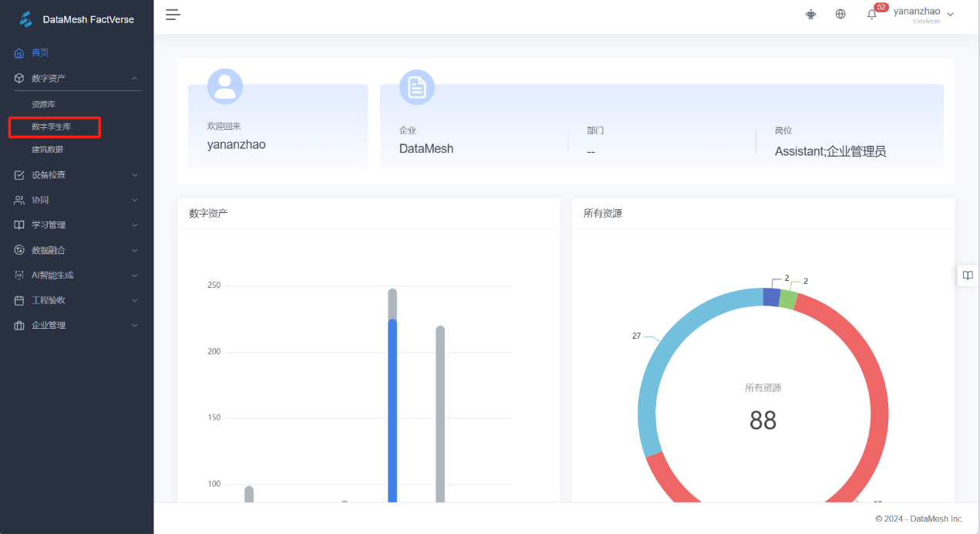
Task: Click the 88 total in donut center
Action: coord(763,420)
